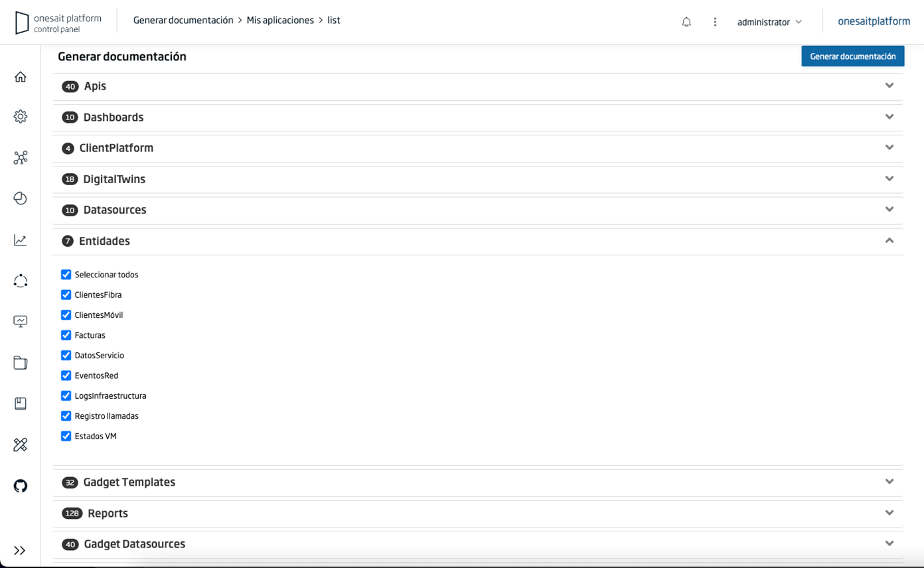Click the pie chart analytics icon
Image resolution: width=924 pixels, height=568 pixels.
20,198
